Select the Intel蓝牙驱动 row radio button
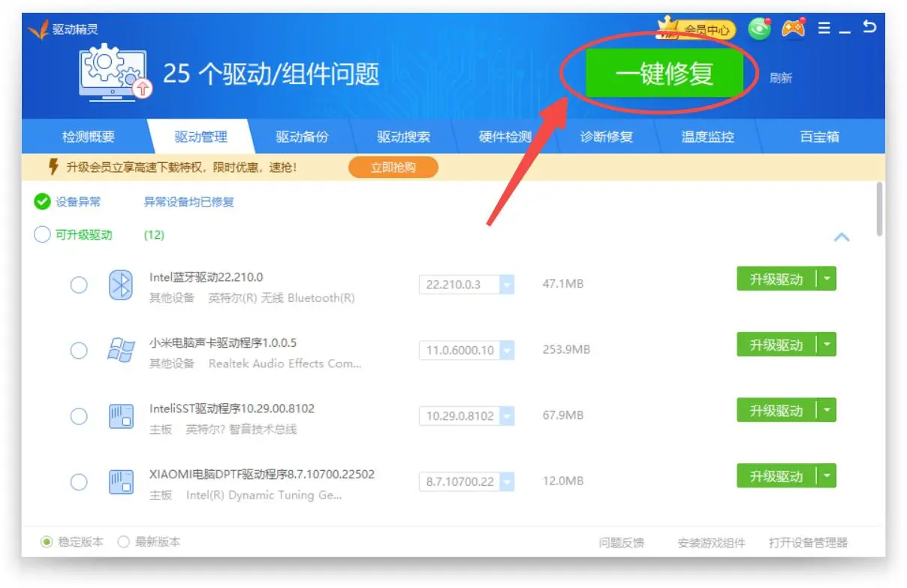Viewport: 907px width, 588px height. point(79,285)
